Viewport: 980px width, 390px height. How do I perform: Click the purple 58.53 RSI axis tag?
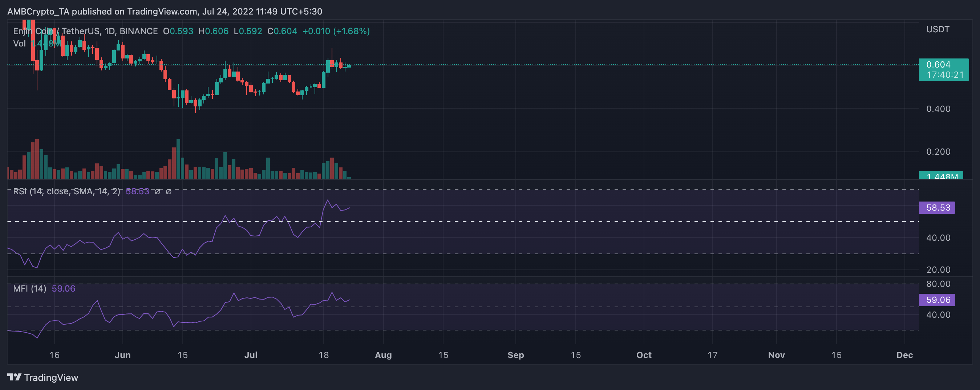[937, 207]
